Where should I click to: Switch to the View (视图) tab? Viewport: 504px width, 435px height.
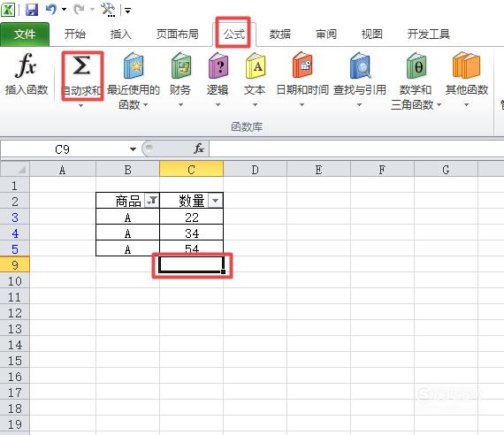click(372, 34)
